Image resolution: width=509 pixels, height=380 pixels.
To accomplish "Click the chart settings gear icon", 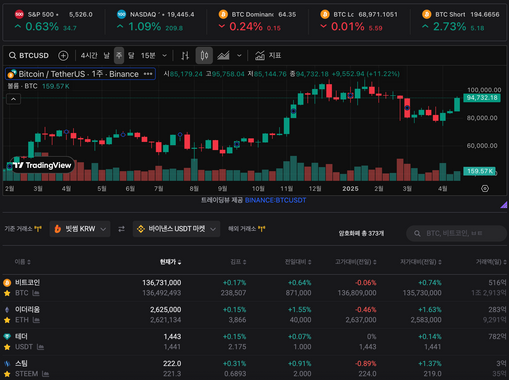I will pyautogui.click(x=485, y=189).
